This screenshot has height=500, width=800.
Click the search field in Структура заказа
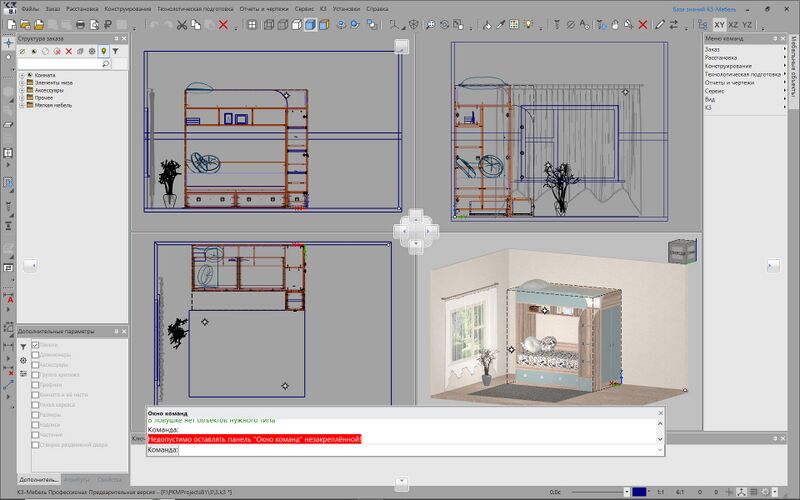click(x=64, y=64)
